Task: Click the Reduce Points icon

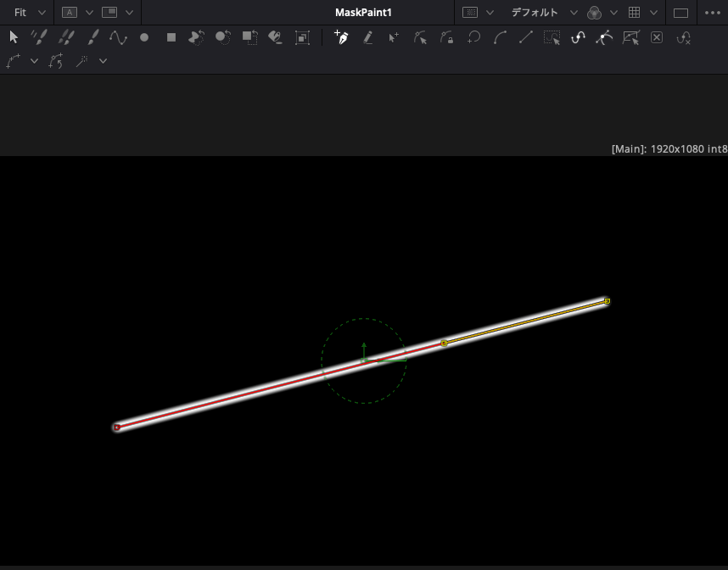Action: 683,37
